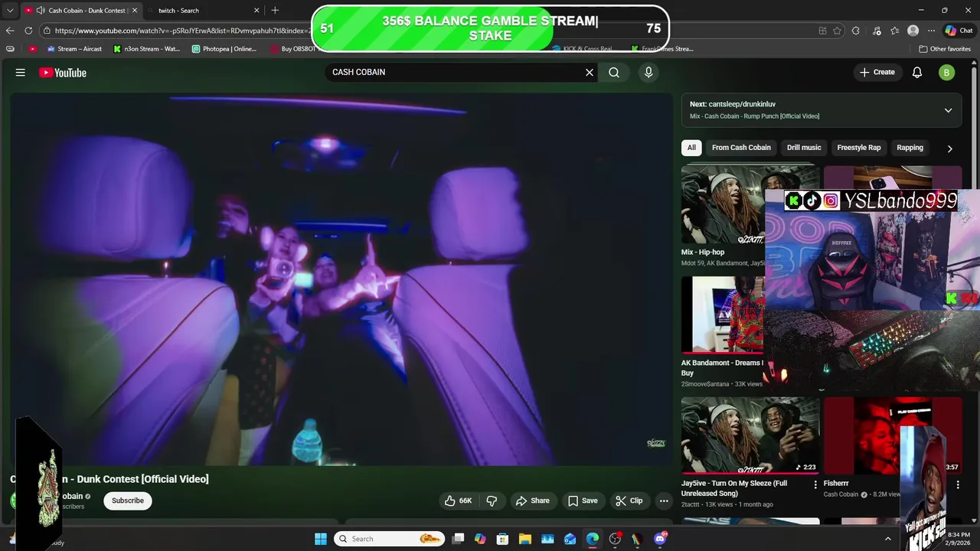The width and height of the screenshot is (980, 551).
Task: Open the YouTube notifications bell
Action: (x=917, y=73)
